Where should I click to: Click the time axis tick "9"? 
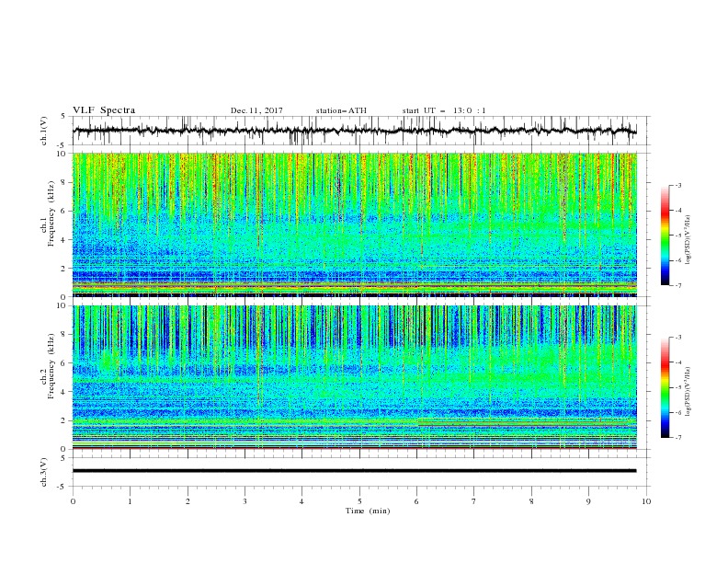tap(588, 501)
